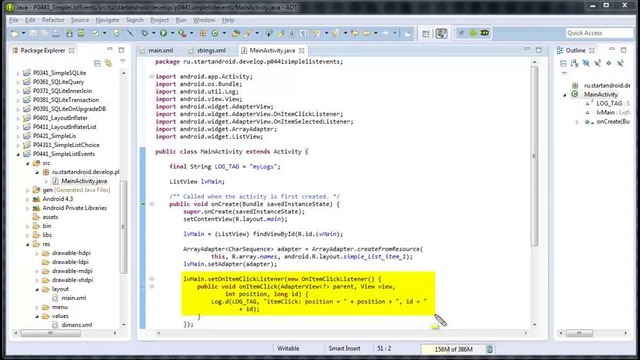Select dimens.xml under values folder

click(x=76, y=325)
